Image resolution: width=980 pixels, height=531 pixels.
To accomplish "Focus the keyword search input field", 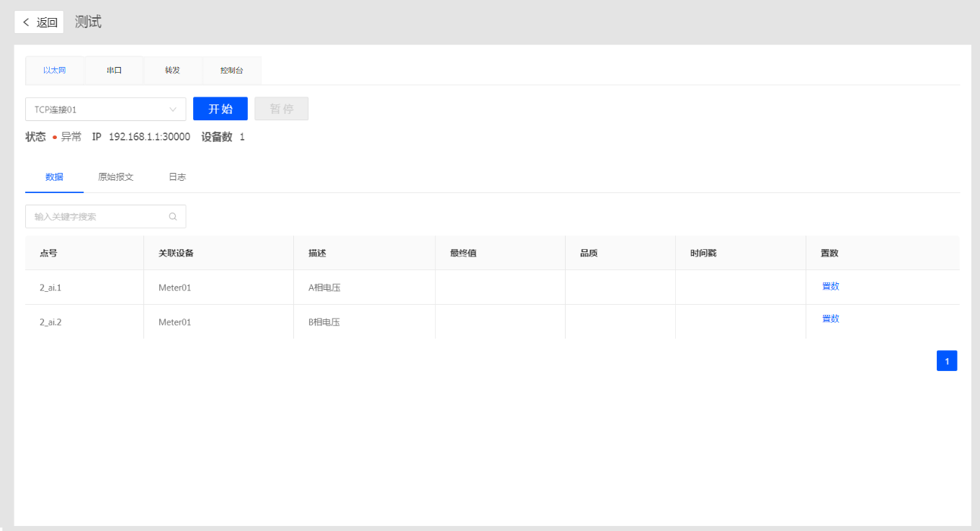I will [105, 216].
